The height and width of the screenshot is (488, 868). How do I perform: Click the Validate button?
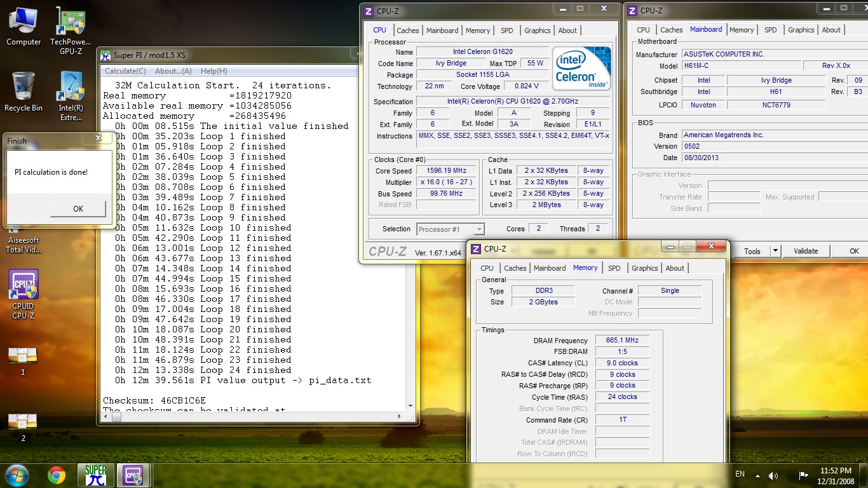[806, 251]
